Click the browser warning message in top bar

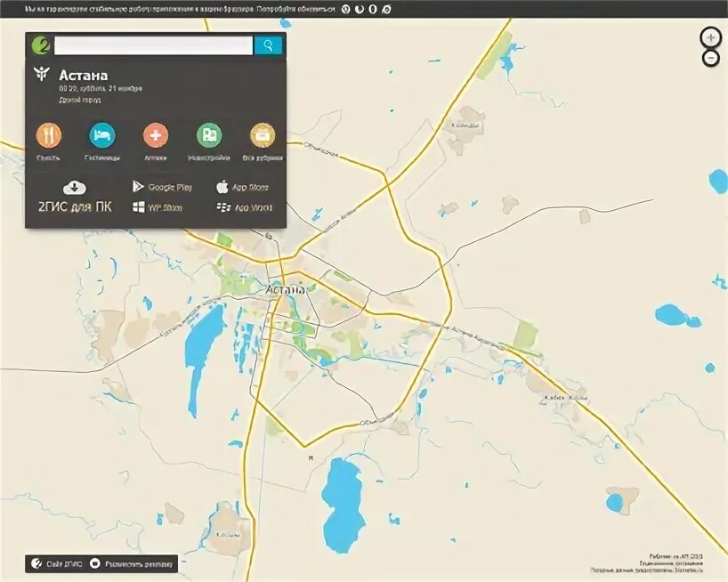click(x=181, y=9)
